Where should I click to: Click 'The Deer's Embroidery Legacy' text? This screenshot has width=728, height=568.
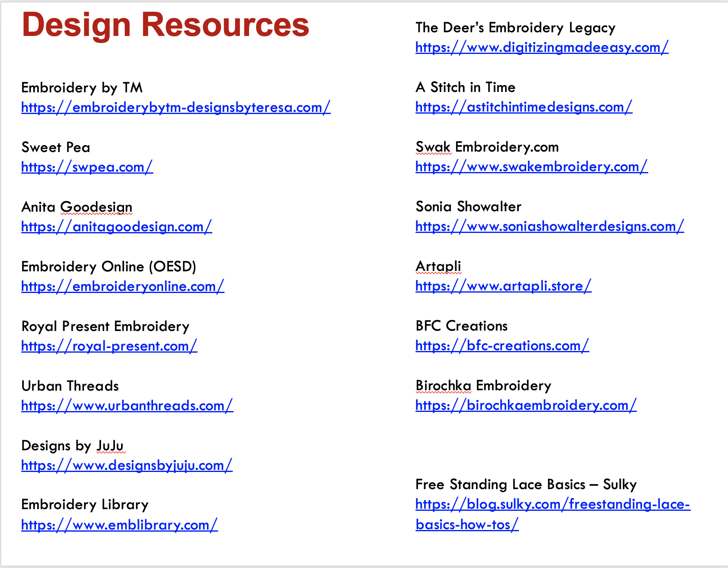tap(515, 28)
